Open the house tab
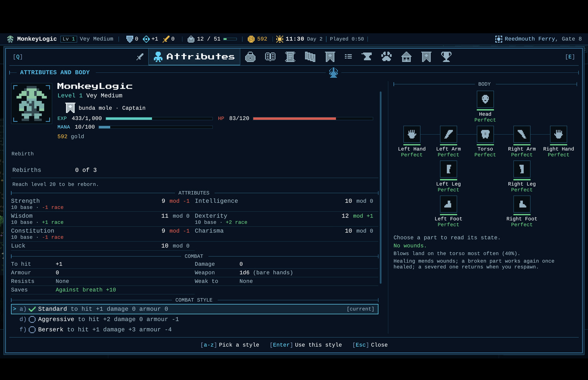The height and width of the screenshot is (380, 588). 407,57
